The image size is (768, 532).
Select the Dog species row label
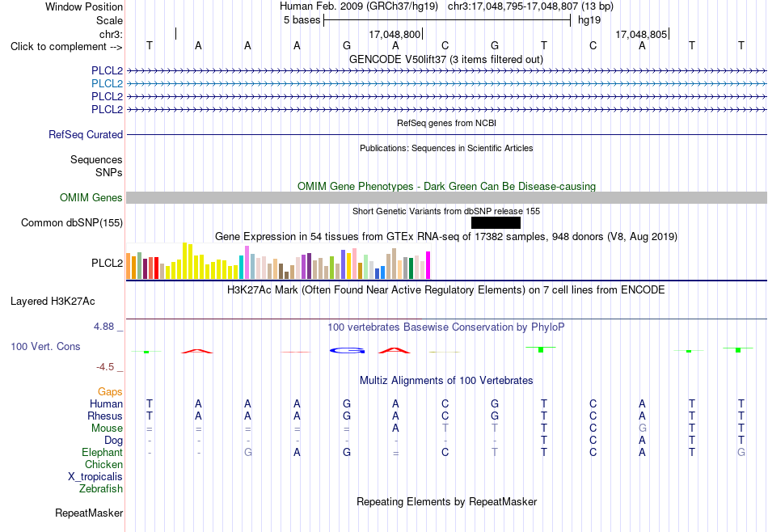tap(113, 441)
